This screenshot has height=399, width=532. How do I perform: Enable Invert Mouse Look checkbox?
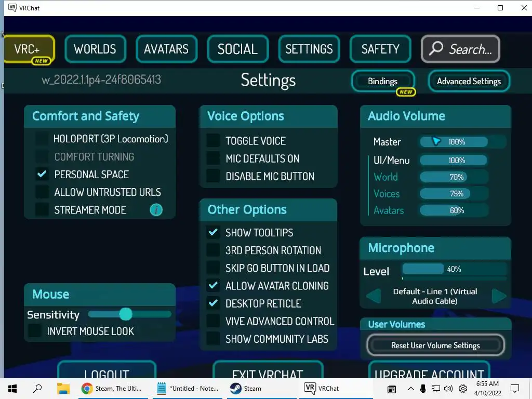[x=35, y=331]
